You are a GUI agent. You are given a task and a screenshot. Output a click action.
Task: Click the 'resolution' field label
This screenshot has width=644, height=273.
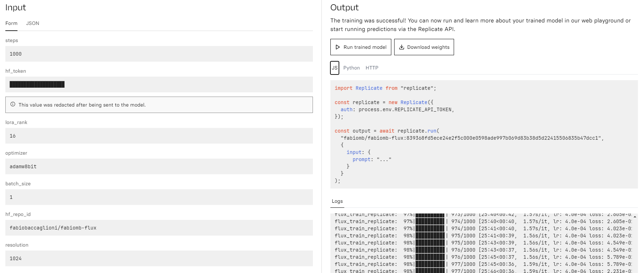tap(17, 245)
